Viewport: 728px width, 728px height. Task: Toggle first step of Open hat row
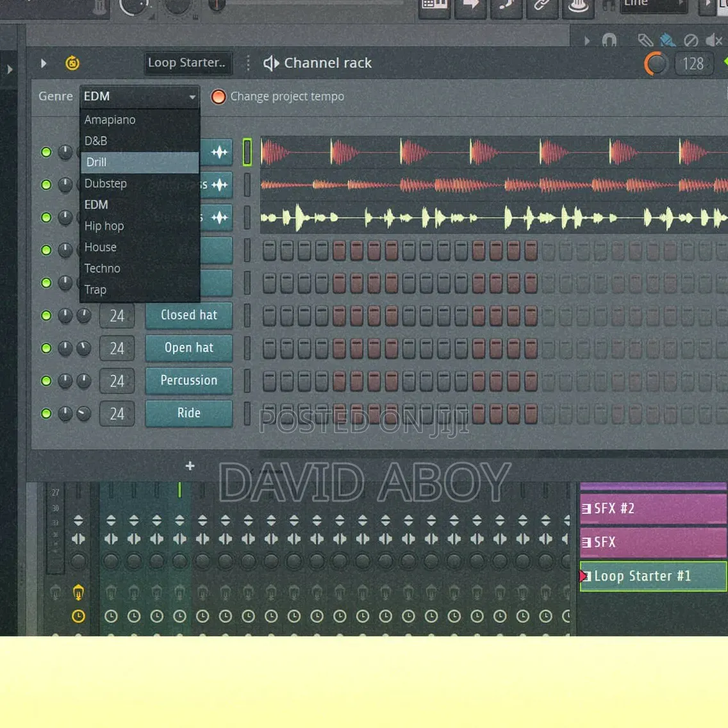[269, 348]
